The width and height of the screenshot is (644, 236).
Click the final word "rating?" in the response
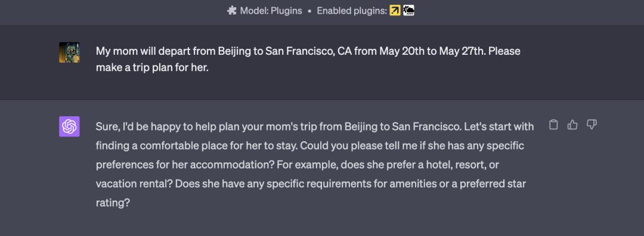pos(113,203)
